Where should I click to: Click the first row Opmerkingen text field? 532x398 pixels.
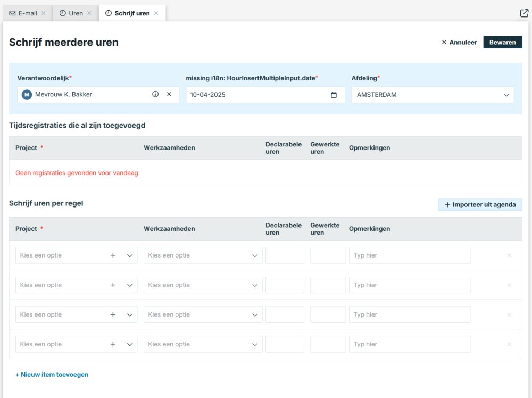(410, 255)
